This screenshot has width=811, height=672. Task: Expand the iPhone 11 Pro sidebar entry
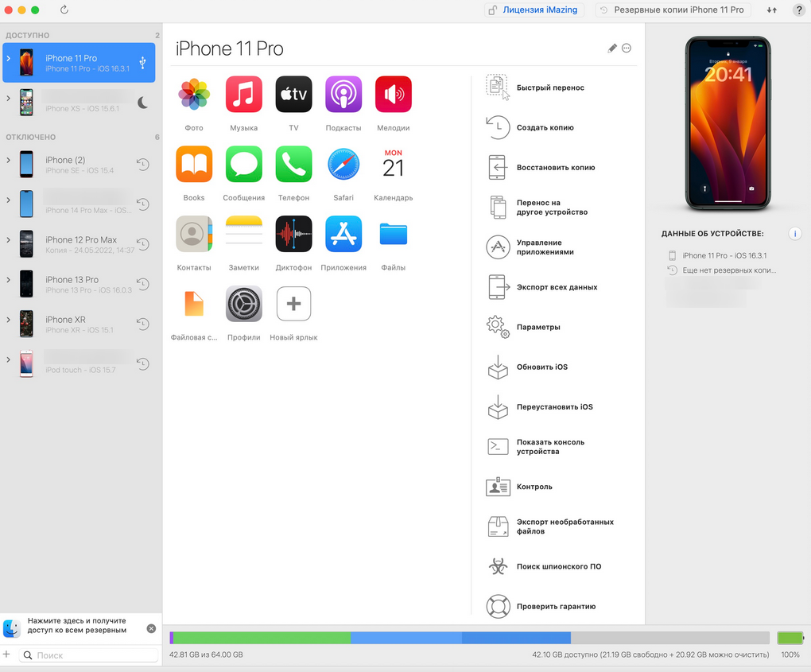[x=8, y=59]
